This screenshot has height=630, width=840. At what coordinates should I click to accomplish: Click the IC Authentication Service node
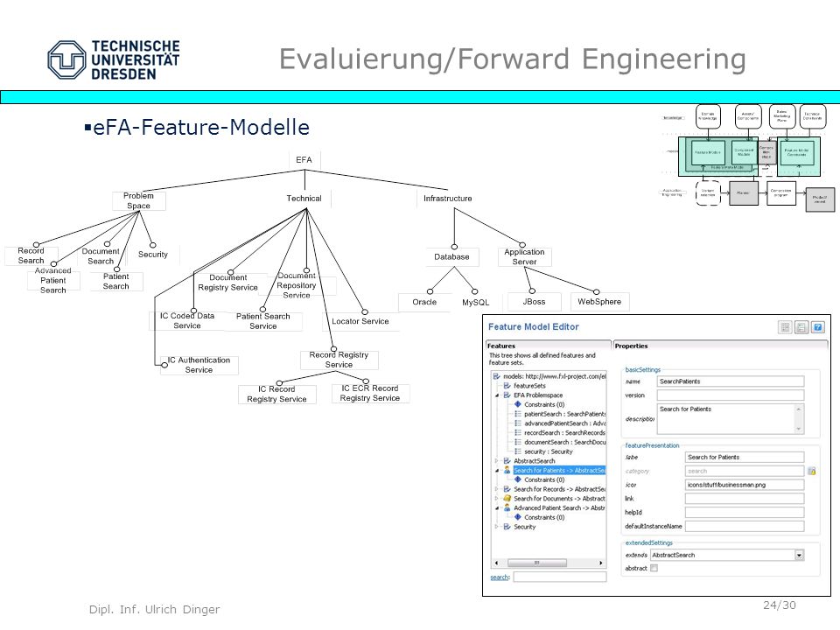(199, 365)
